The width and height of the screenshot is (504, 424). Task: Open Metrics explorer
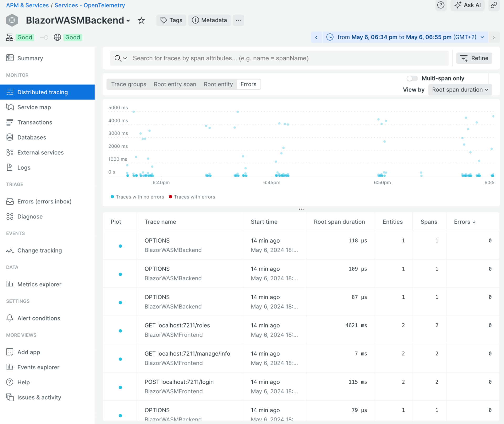pyautogui.click(x=39, y=284)
